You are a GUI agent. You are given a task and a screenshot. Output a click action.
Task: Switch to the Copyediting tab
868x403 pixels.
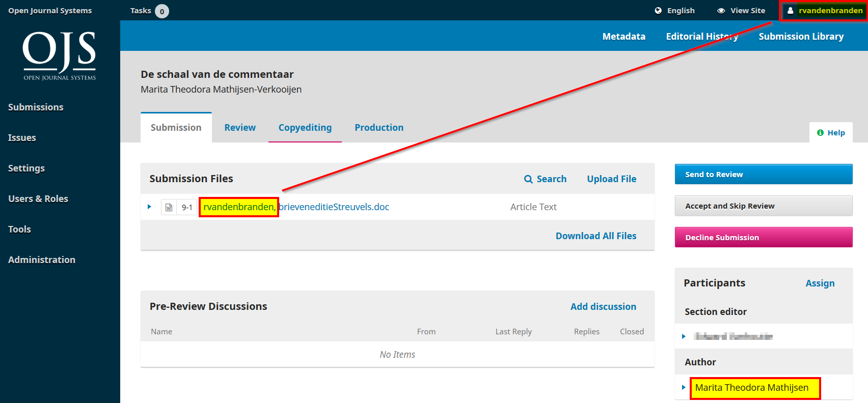click(305, 128)
